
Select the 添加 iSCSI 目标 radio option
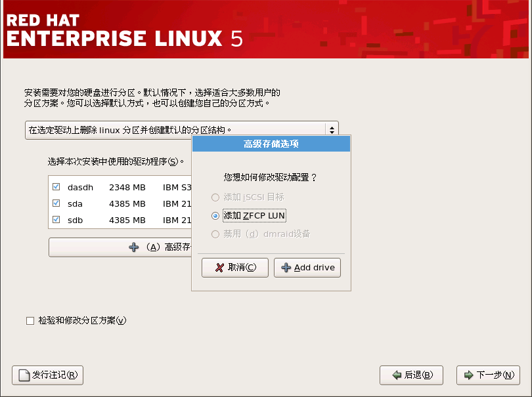[x=215, y=198]
